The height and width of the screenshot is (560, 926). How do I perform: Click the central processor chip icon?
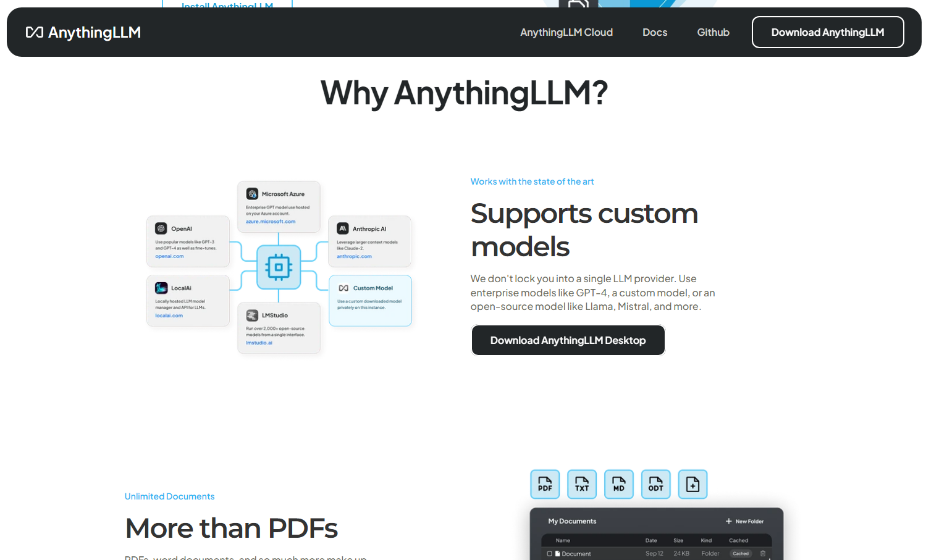point(279,267)
